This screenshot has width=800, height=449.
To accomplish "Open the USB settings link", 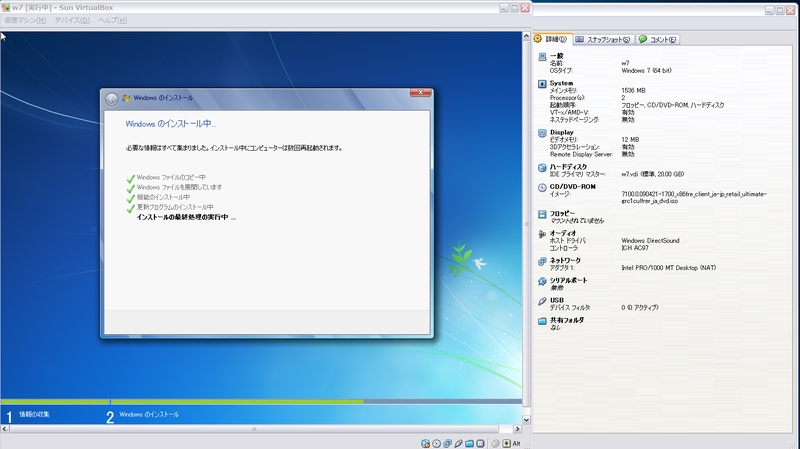I will coord(557,301).
